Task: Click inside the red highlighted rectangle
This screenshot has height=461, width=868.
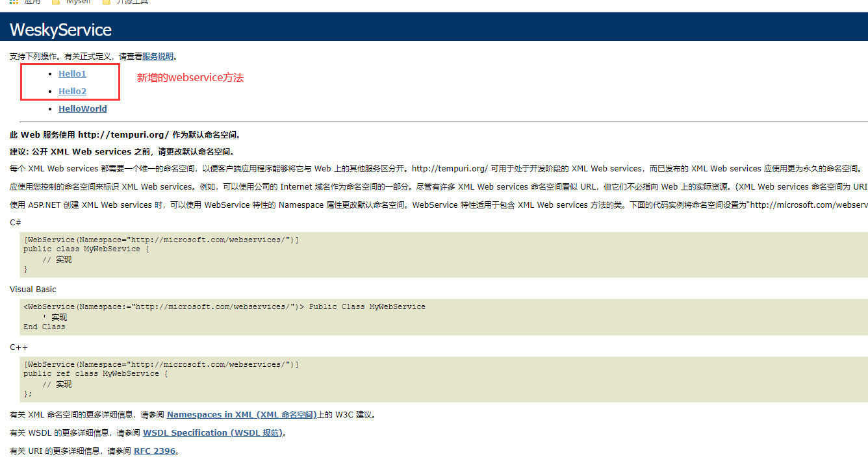Action: pos(70,82)
